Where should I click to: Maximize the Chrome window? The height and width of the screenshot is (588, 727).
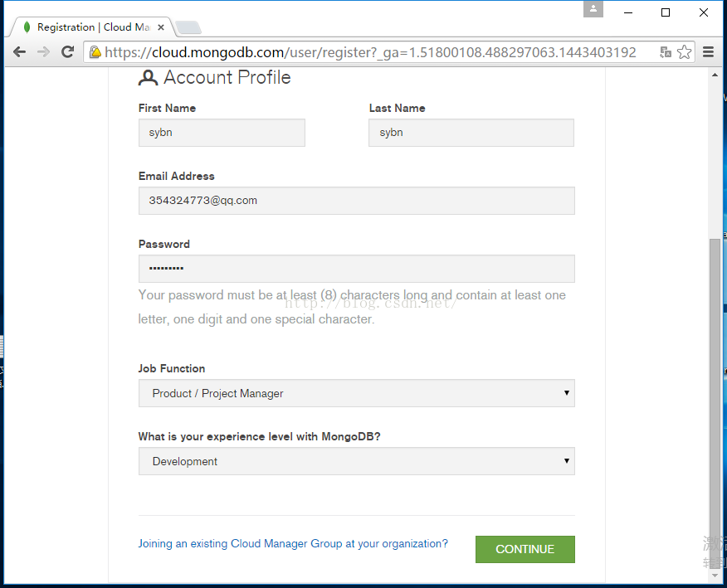[x=666, y=12]
